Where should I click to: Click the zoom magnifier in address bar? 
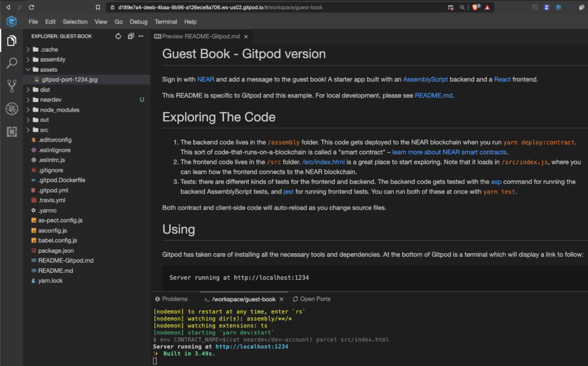pos(462,7)
